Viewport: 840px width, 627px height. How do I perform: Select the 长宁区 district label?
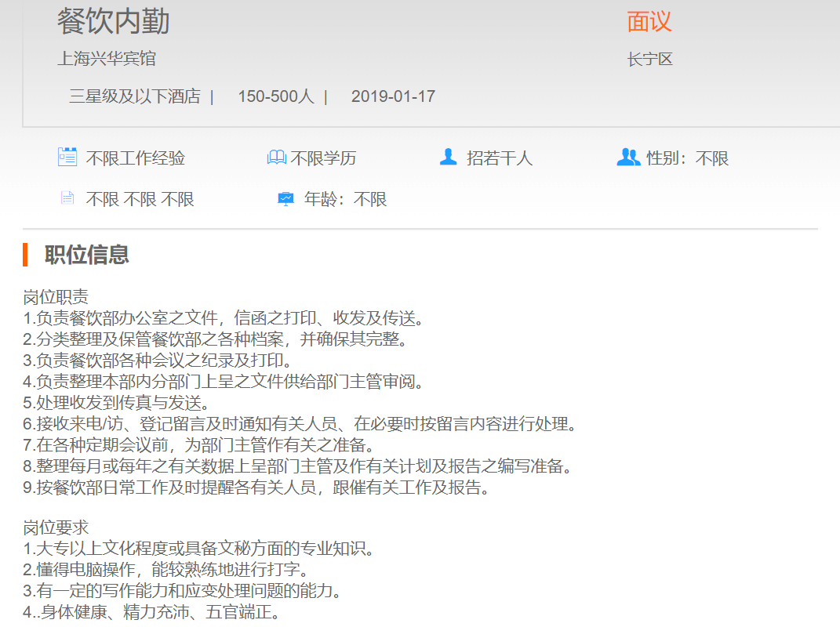(649, 60)
